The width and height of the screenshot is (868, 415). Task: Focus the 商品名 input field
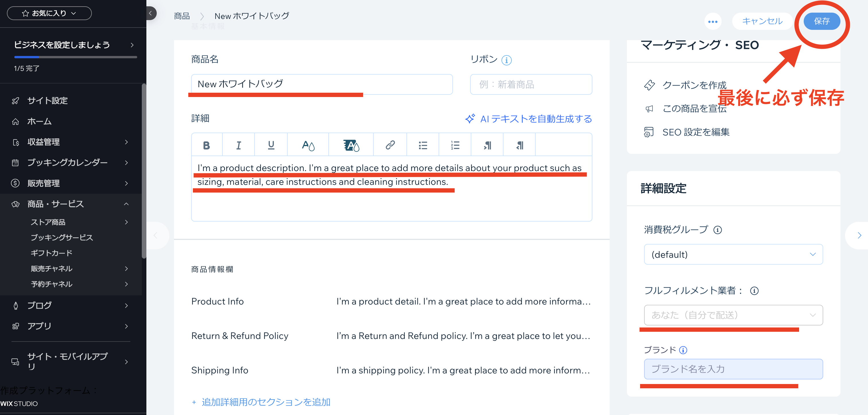click(x=322, y=84)
